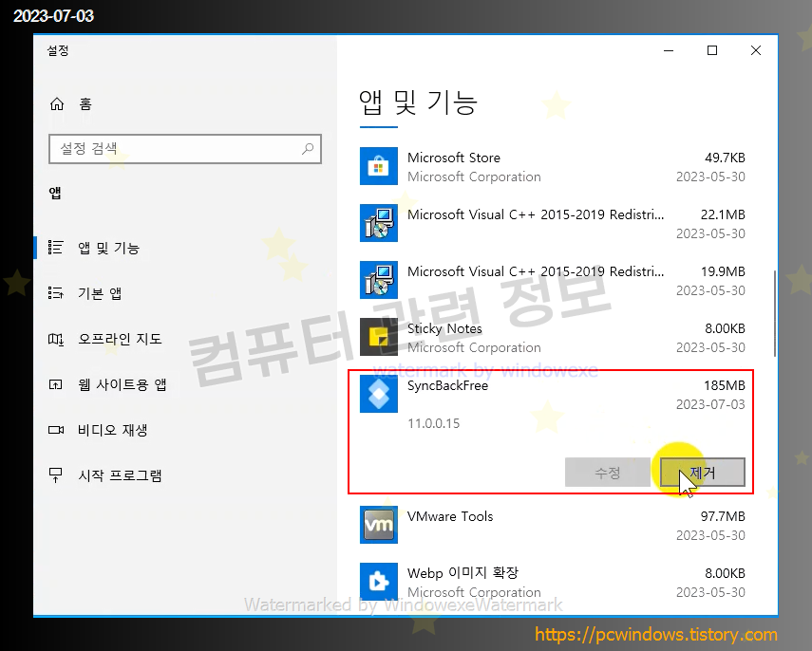
Task: Click the 22.1MB Visual C++ installer icon
Action: (x=379, y=223)
